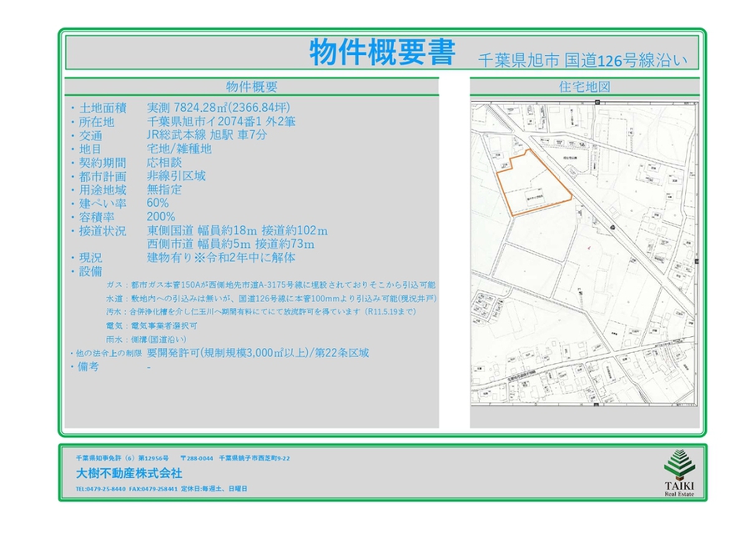The image size is (756, 534).
Task: Click the 60% building coverage value
Action: click(158, 203)
